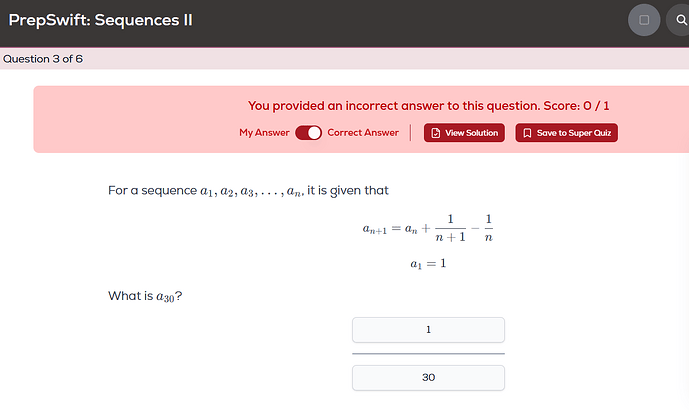
Task: Click the bookmark icon on Save to Super Quiz
Action: coord(528,133)
